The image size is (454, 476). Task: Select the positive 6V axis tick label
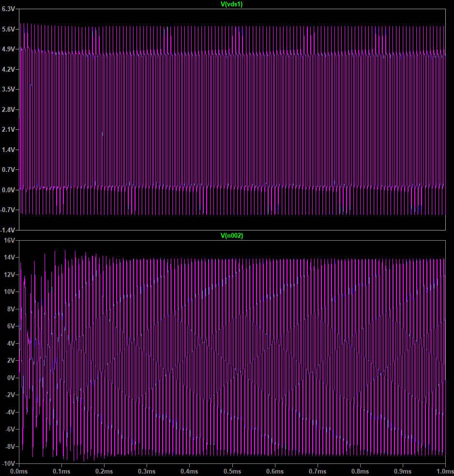point(11,326)
